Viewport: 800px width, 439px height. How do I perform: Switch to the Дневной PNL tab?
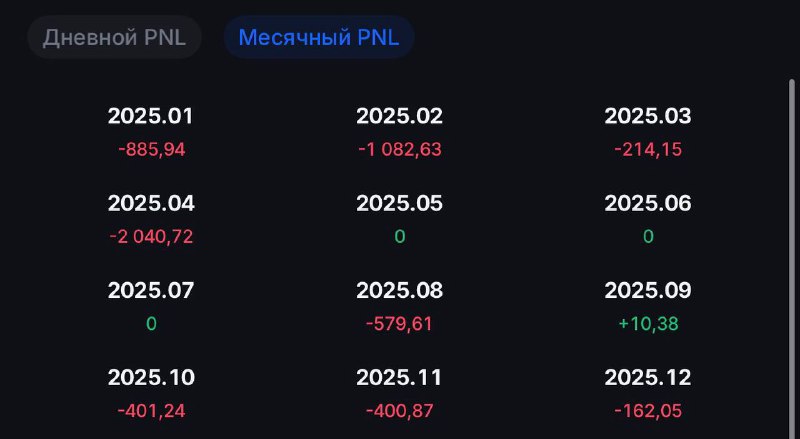point(114,37)
